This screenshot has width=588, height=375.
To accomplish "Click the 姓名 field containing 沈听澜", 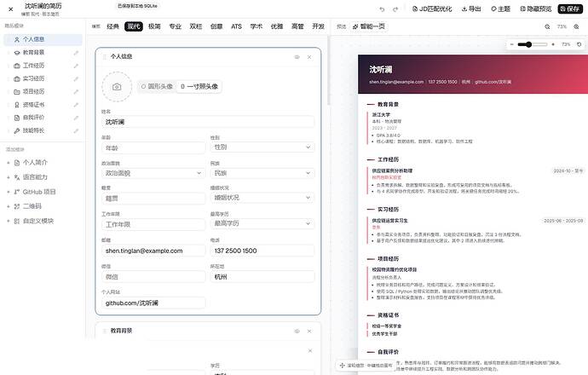I will [x=208, y=122].
